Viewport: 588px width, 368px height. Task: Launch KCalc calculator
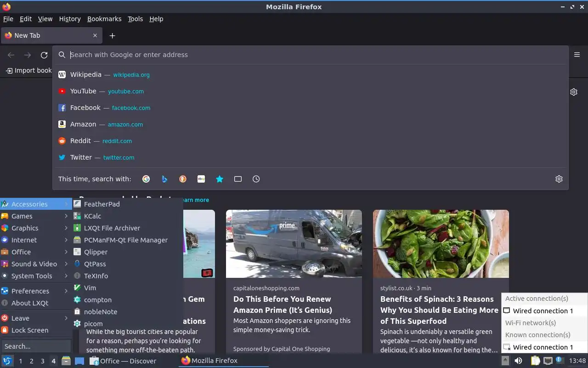[127, 216]
